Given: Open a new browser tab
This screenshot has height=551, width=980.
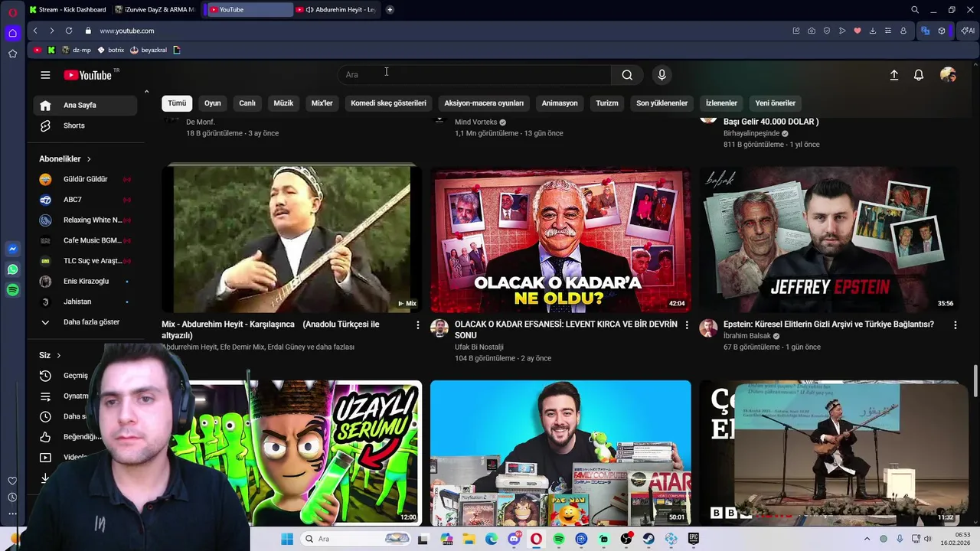Looking at the screenshot, I should (x=390, y=10).
